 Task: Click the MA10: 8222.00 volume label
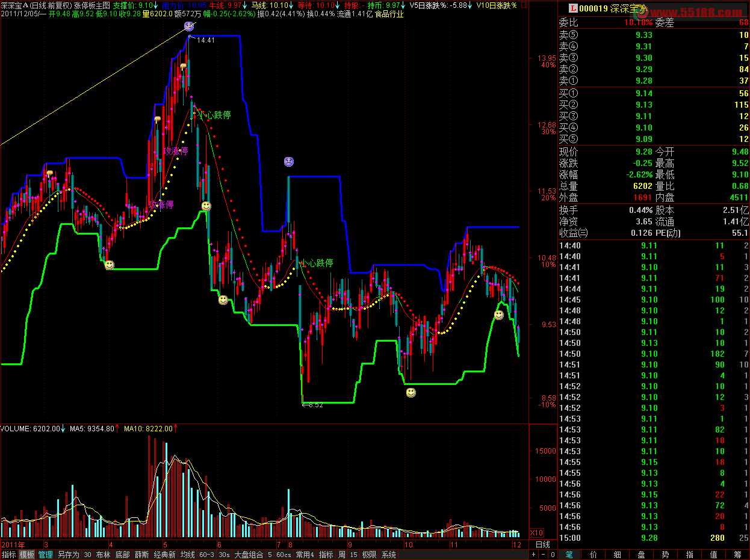click(x=149, y=429)
